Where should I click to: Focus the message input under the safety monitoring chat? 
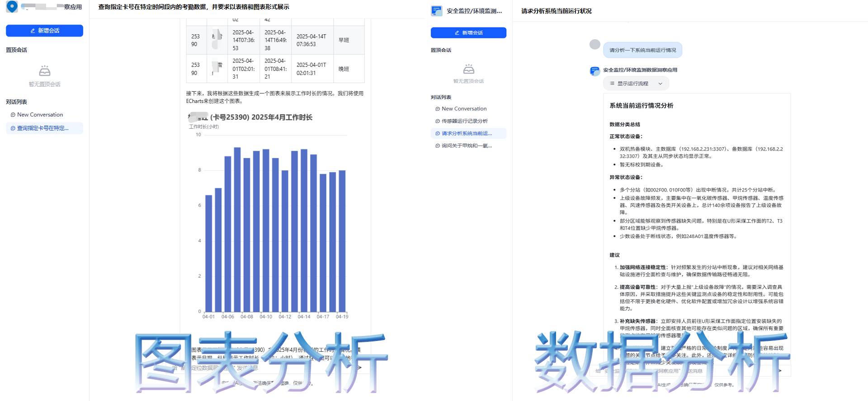[x=678, y=371]
